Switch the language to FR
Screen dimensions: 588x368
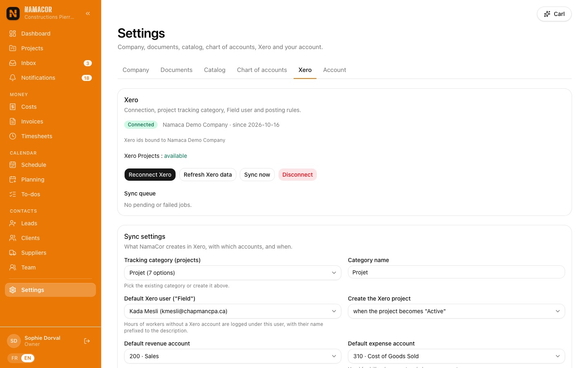15,358
